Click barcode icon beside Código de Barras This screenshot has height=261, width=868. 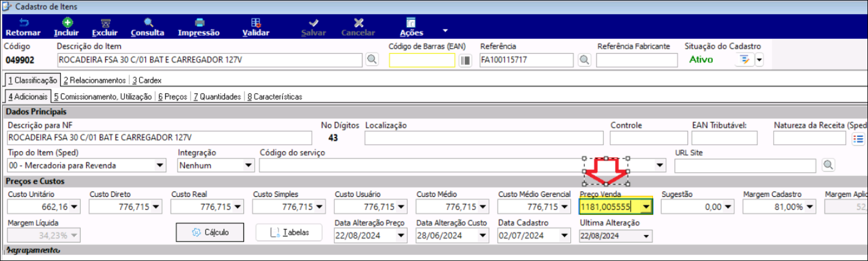pyautogui.click(x=465, y=60)
